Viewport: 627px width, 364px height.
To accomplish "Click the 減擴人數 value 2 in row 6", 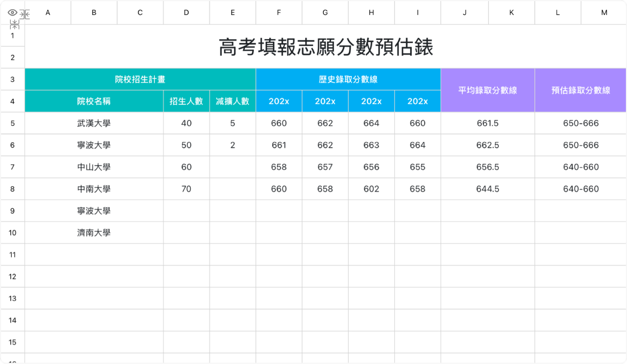I will coord(232,145).
